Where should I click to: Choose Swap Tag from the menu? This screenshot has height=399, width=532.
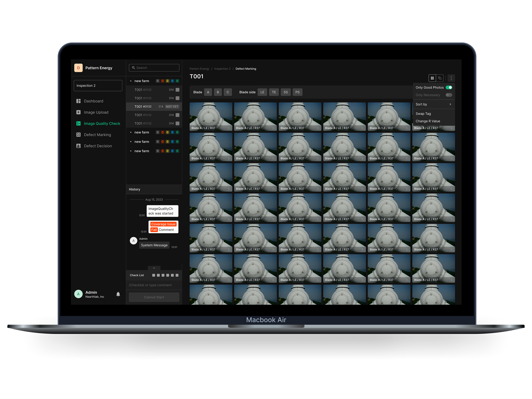(423, 114)
